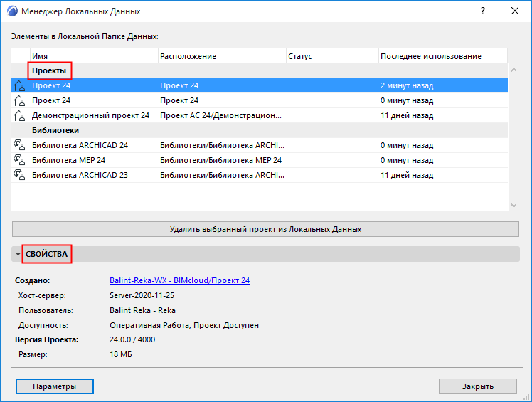Viewport: 532px width, 402px height.
Task: Sort by Статус column header
Action: (331, 56)
